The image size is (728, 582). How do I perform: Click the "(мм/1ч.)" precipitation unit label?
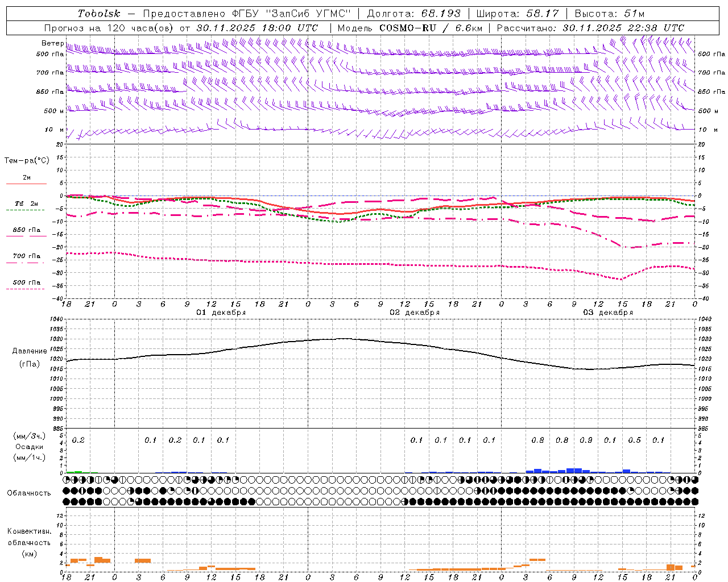(x=30, y=458)
